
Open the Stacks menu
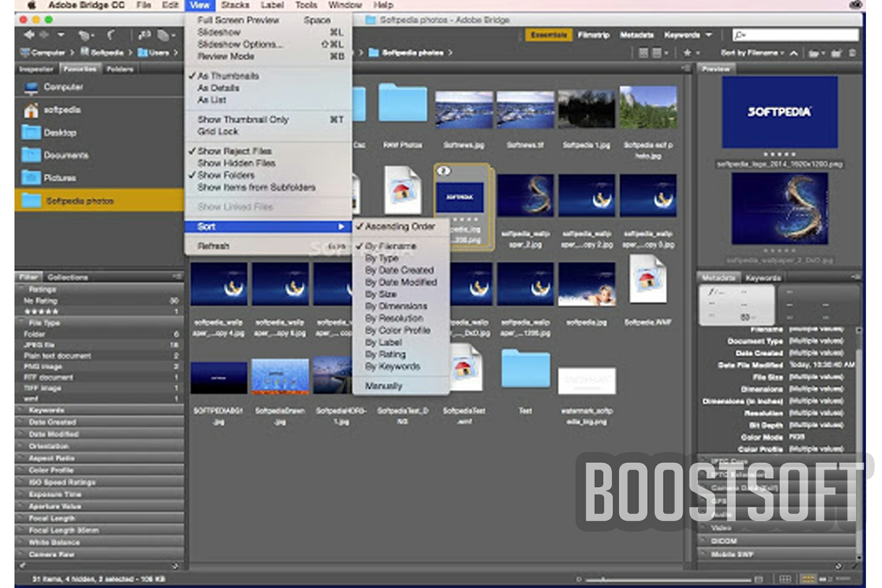click(x=235, y=5)
